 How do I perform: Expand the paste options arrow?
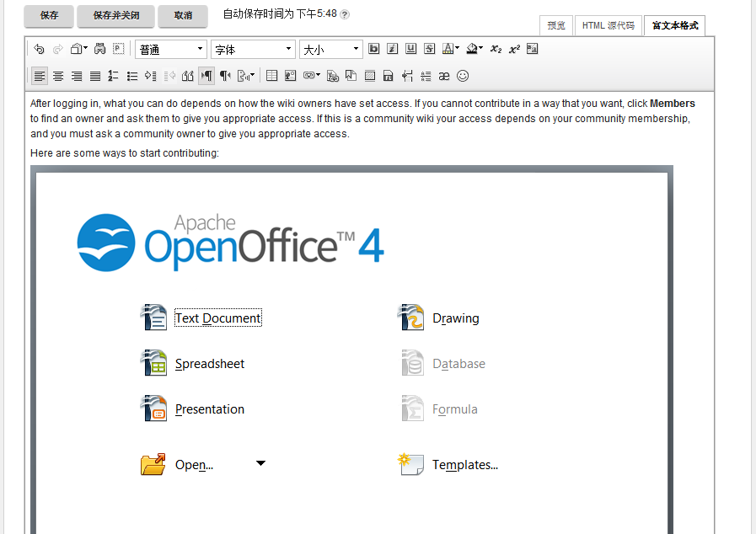point(85,48)
